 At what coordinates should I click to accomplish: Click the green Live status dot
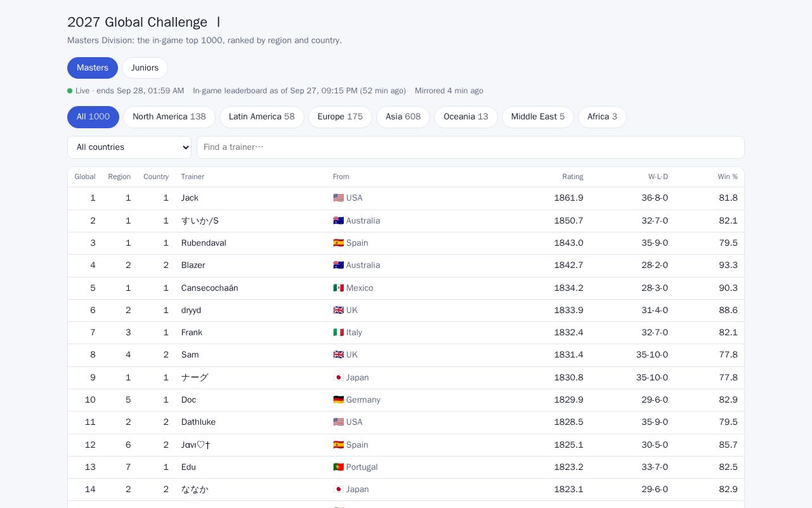tap(70, 91)
